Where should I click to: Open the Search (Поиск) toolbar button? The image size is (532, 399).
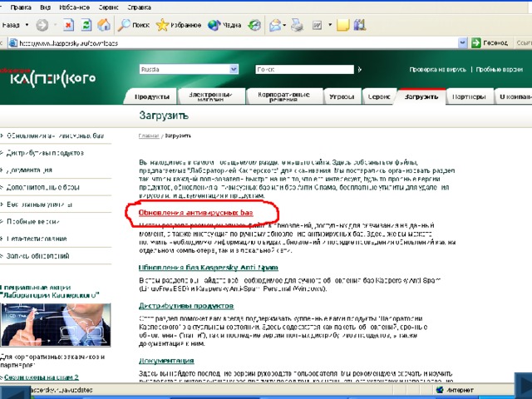134,25
